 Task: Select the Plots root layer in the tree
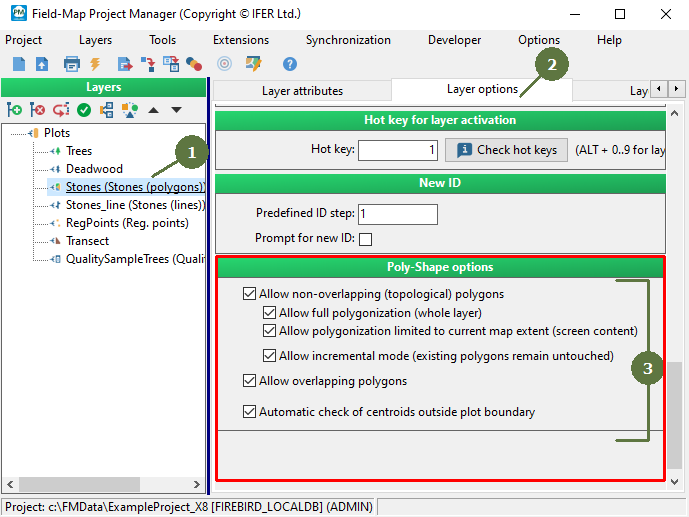coord(57,133)
